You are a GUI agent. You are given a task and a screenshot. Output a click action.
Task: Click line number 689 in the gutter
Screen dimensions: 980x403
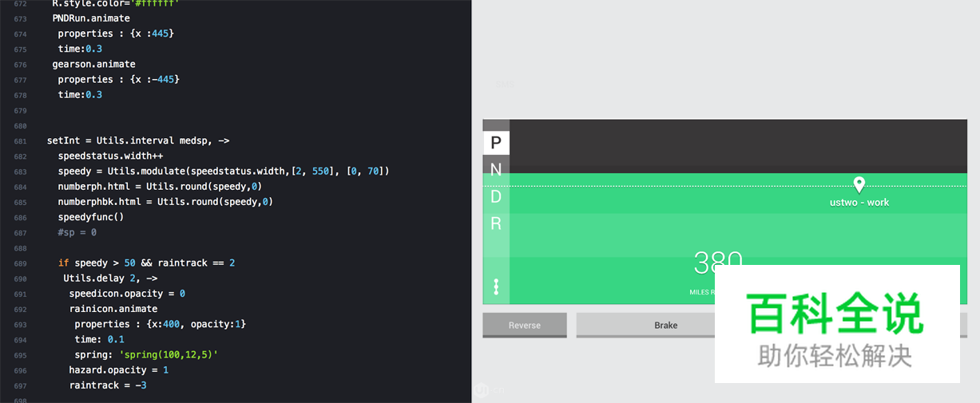click(x=20, y=263)
